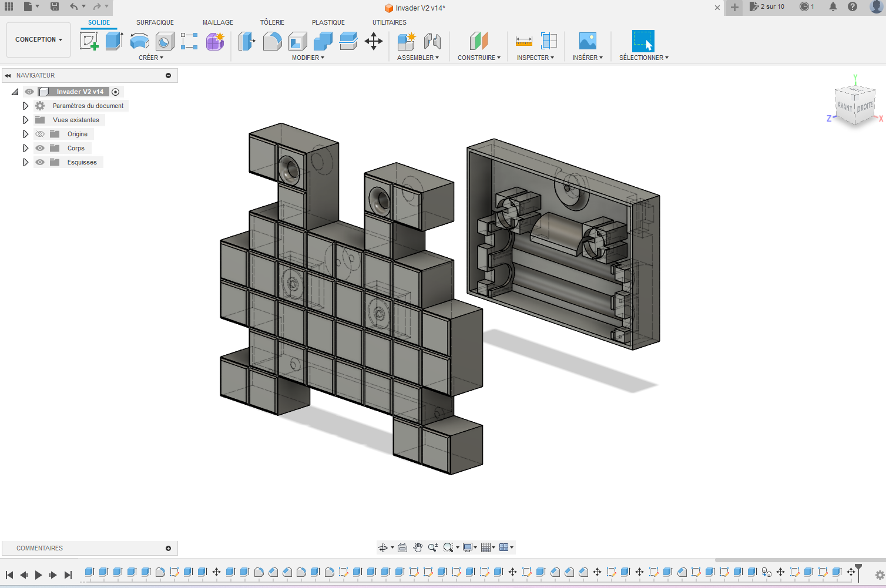Expand the Corps node
The width and height of the screenshot is (886, 588).
[25, 148]
